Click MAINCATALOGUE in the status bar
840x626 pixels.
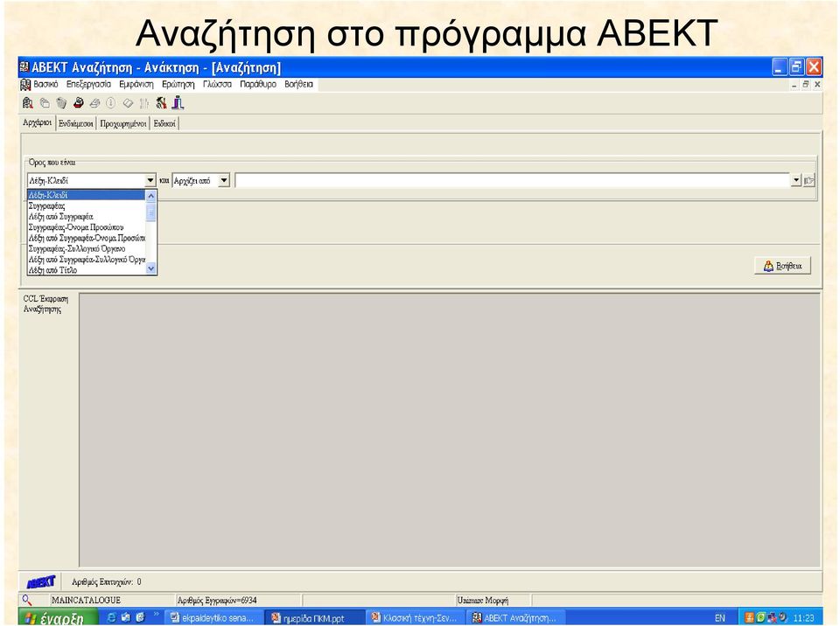click(x=86, y=601)
